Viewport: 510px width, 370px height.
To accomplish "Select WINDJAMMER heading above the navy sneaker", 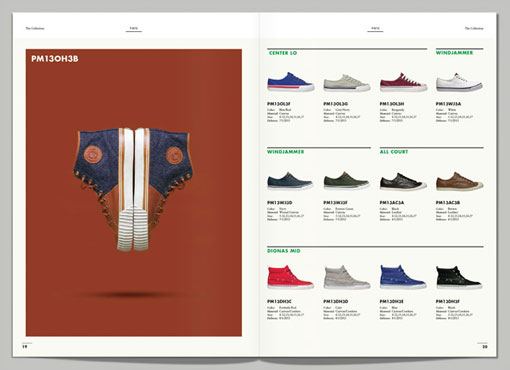I will [x=286, y=152].
